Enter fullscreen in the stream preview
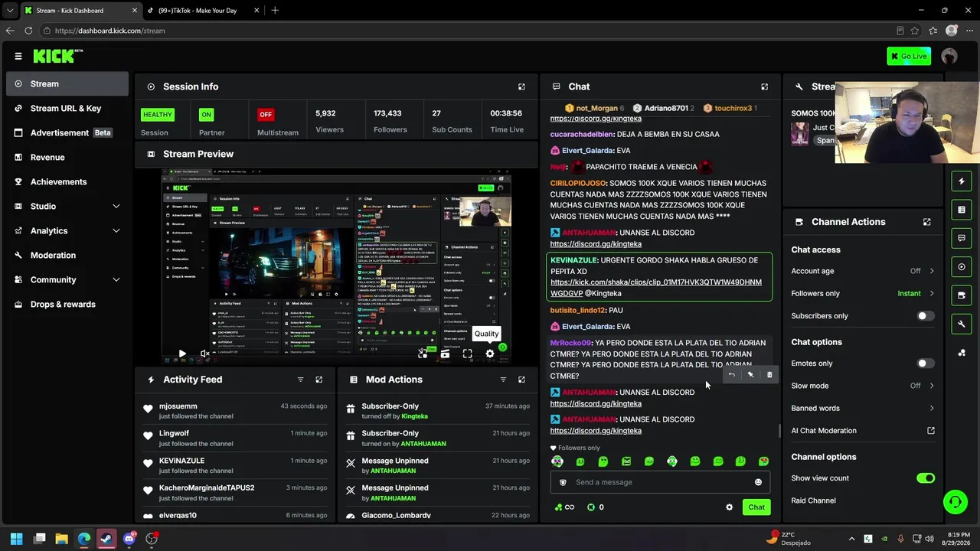 pos(467,354)
